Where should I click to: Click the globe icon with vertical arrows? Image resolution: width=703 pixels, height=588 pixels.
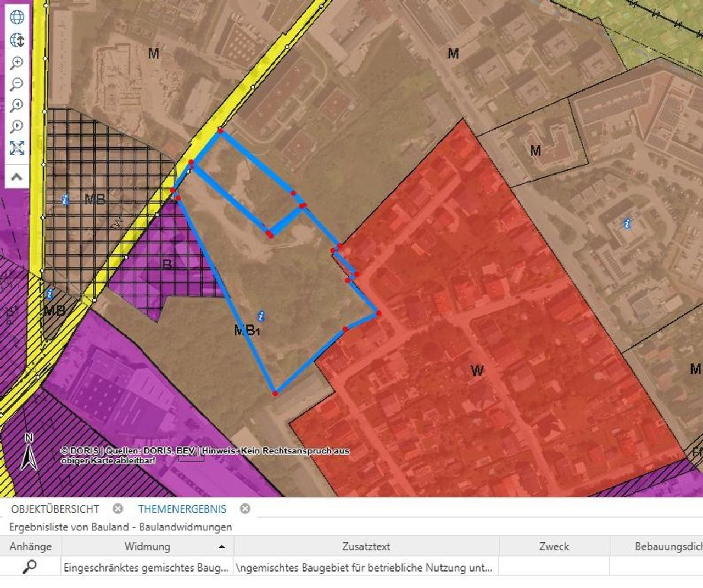[x=17, y=40]
